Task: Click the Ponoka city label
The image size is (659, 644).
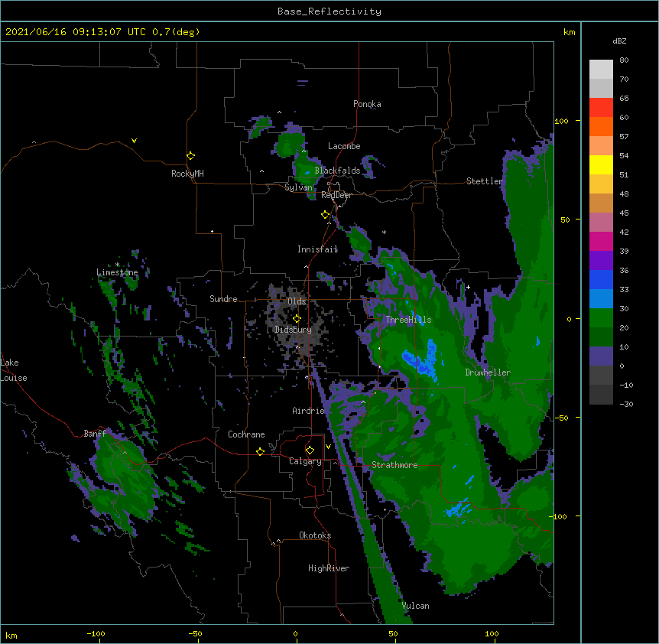Action: point(367,104)
